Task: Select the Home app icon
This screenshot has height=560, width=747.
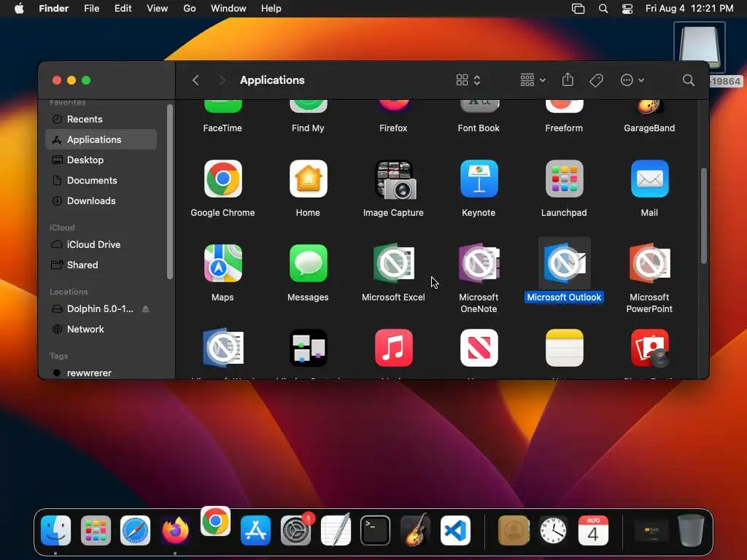Action: (x=308, y=179)
